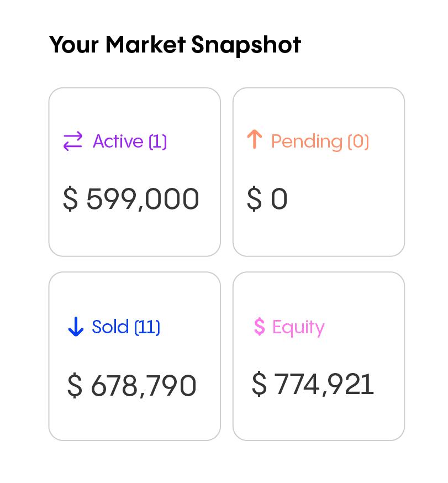Open the Equity card
The image size is (448, 483).
[x=319, y=356]
